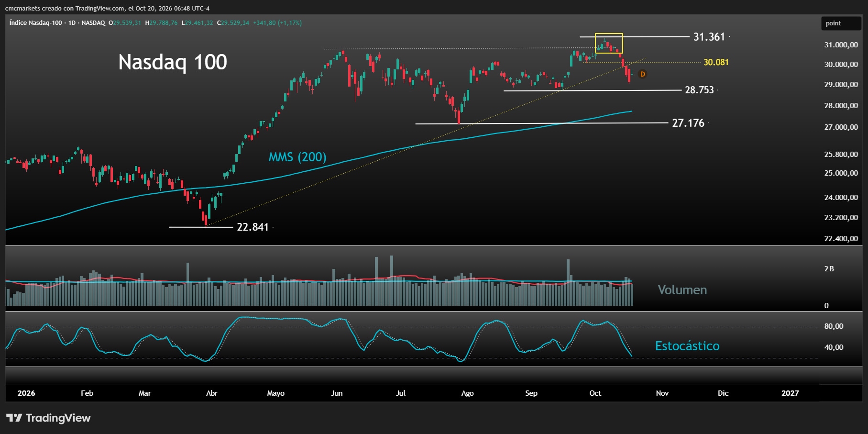Click the 22.841 low level label

(253, 227)
